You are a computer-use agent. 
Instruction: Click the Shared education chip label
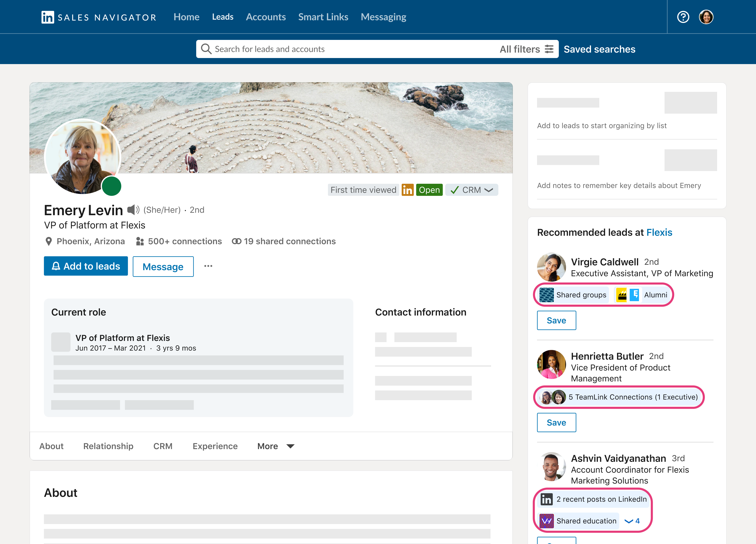[x=586, y=521]
